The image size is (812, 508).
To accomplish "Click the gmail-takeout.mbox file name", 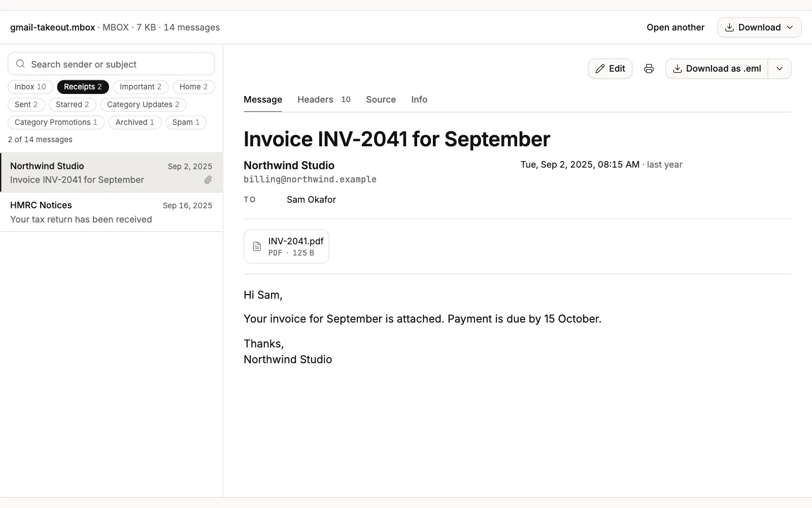I will coord(53,27).
